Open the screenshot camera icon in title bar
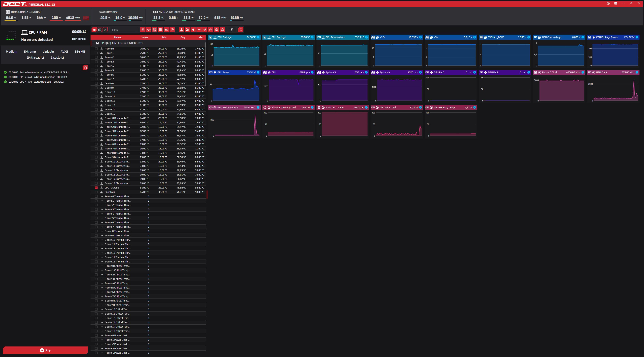644x357 pixels. pos(616,4)
